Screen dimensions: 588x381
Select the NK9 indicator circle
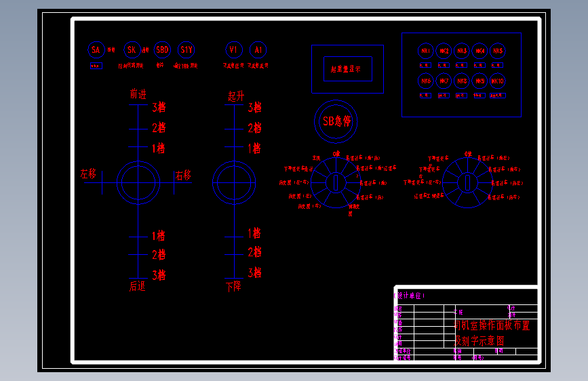tap(479, 81)
